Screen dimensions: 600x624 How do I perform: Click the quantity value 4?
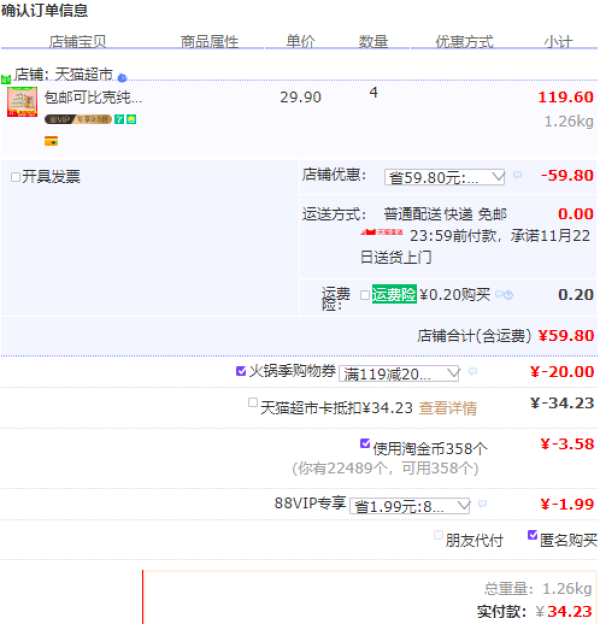[x=373, y=92]
